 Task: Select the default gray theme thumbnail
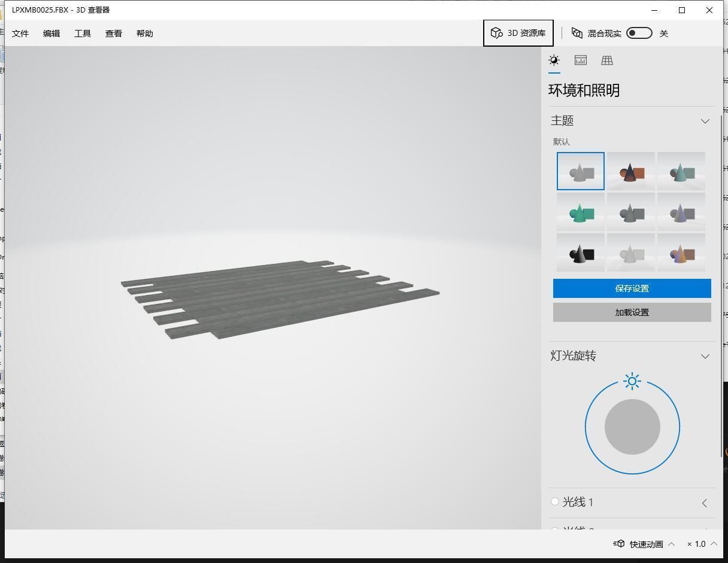click(581, 171)
